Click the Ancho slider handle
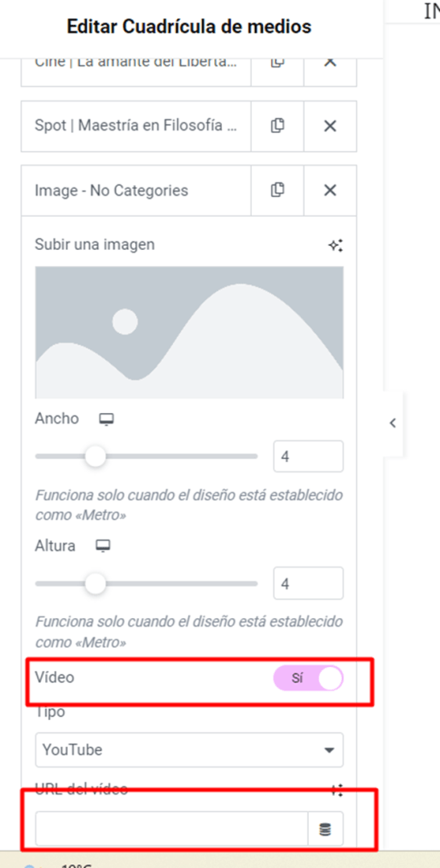 click(x=96, y=457)
